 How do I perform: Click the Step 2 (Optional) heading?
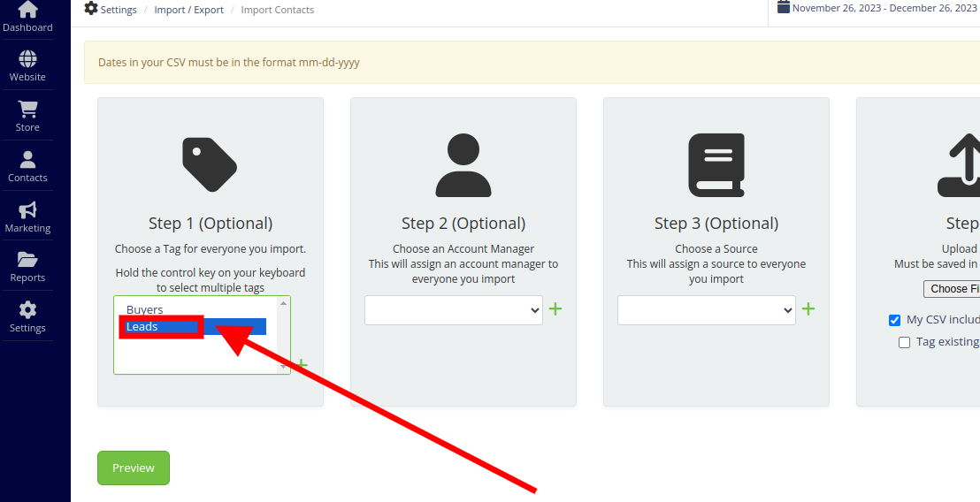pyautogui.click(x=463, y=224)
